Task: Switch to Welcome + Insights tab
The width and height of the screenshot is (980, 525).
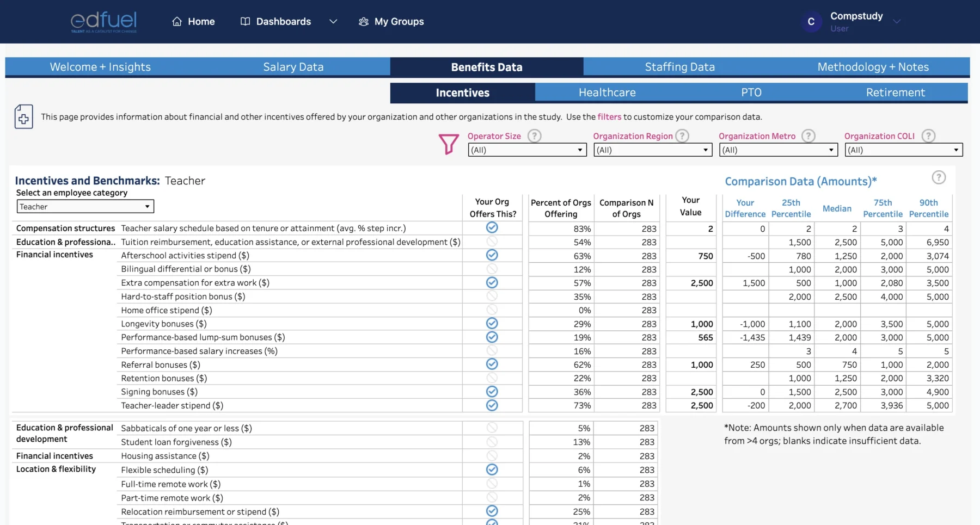Action: [x=101, y=67]
